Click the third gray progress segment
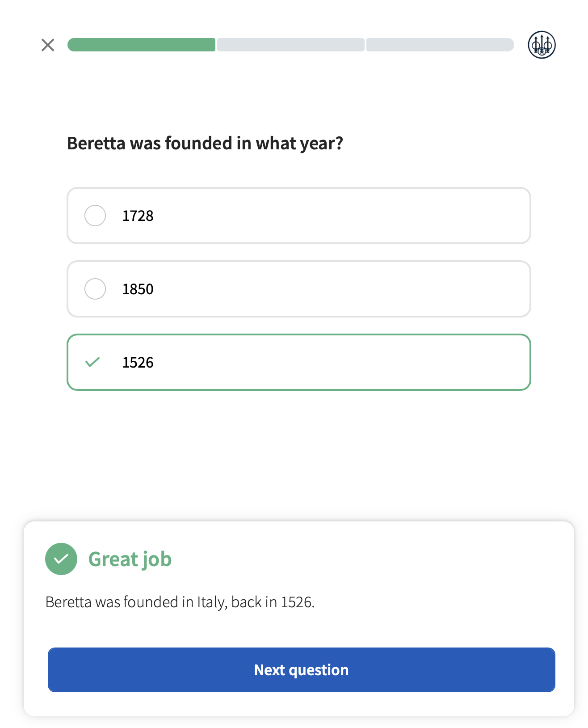 click(440, 45)
